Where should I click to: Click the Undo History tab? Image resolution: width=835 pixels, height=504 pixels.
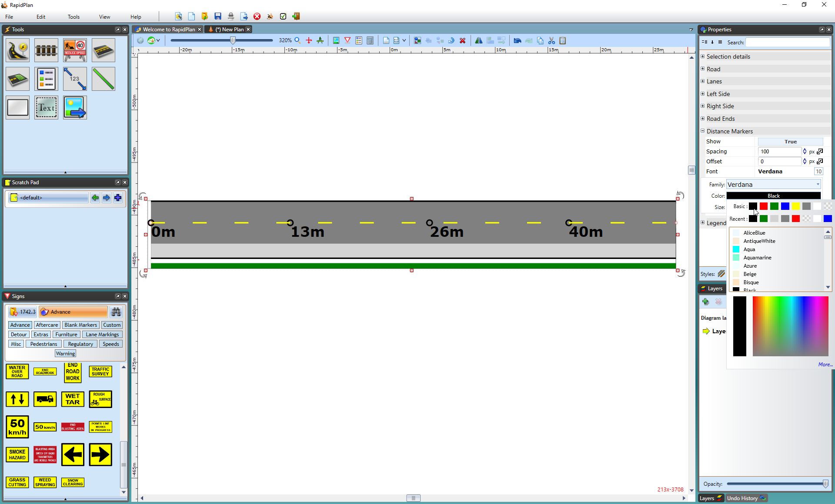point(745,498)
